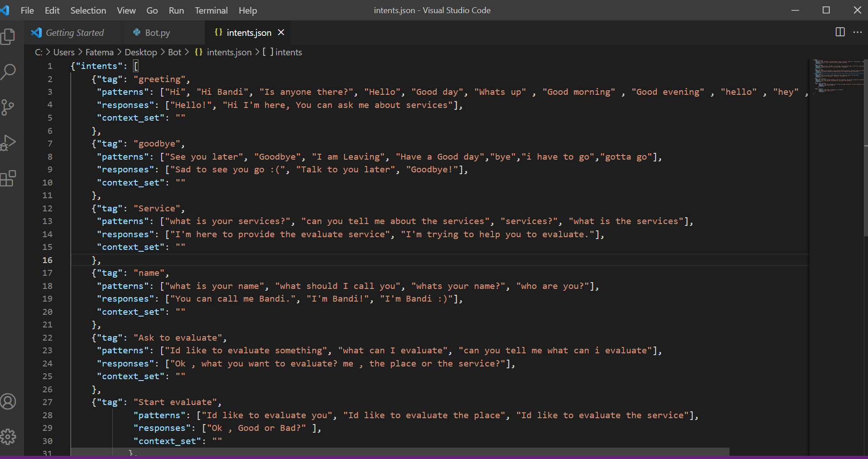Open the Help menu
The width and height of the screenshot is (868, 459).
click(248, 10)
